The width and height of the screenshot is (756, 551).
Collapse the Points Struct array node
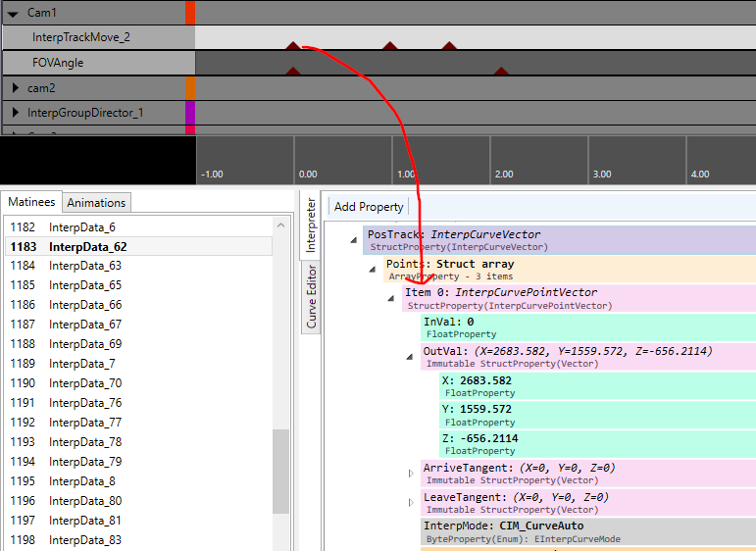point(373,269)
